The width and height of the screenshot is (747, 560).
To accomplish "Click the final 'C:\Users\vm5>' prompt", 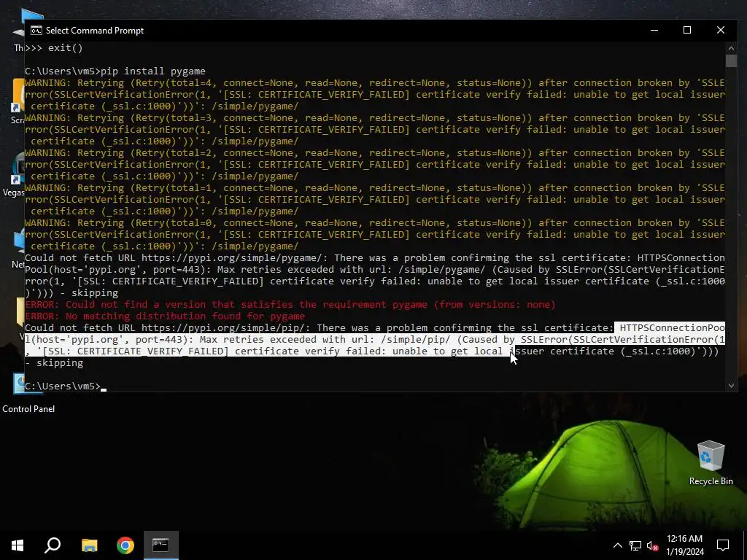I will [x=63, y=386].
